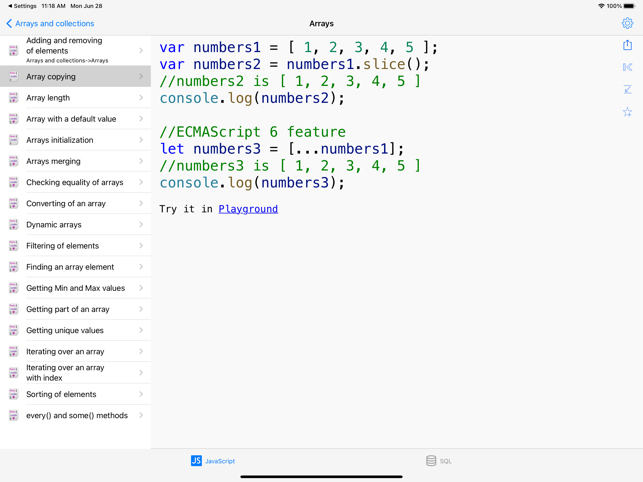Viewport: 643px width, 482px height.
Task: Open chevron beside Getting unique values
Action: 141,330
